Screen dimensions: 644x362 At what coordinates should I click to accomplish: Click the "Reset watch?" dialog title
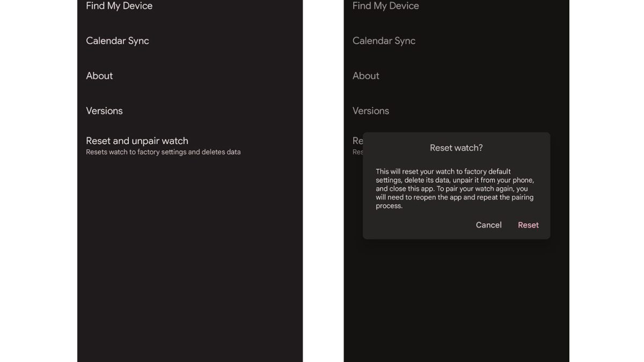456,148
